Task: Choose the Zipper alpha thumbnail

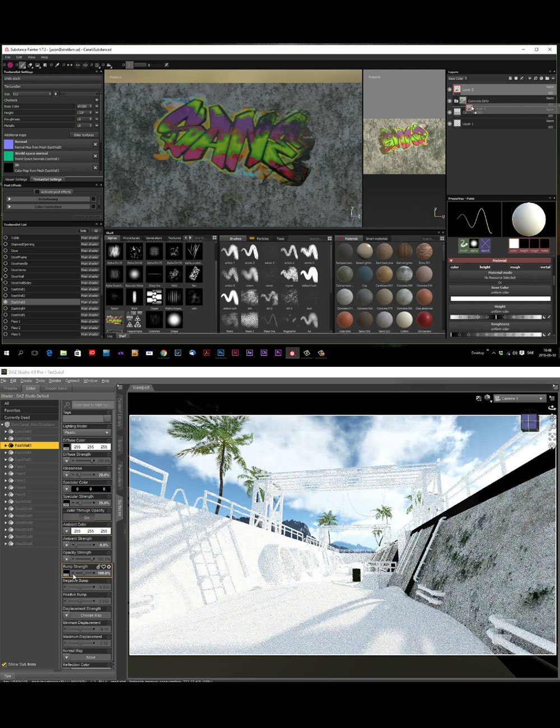Action: click(x=154, y=297)
